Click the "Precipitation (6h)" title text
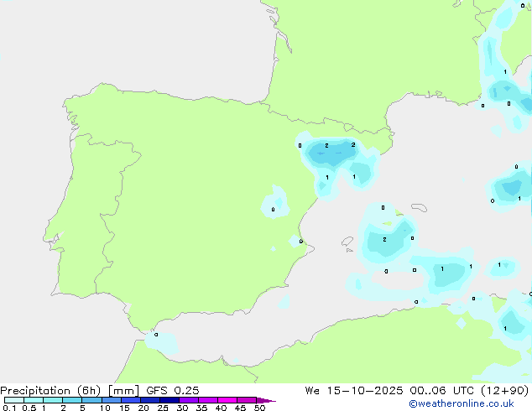 pos(50,391)
